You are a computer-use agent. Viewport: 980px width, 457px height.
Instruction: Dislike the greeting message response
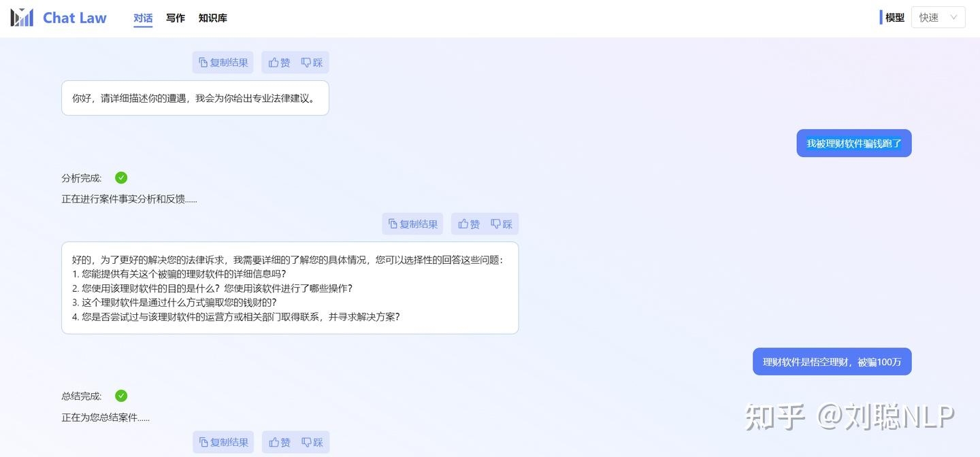(x=312, y=63)
